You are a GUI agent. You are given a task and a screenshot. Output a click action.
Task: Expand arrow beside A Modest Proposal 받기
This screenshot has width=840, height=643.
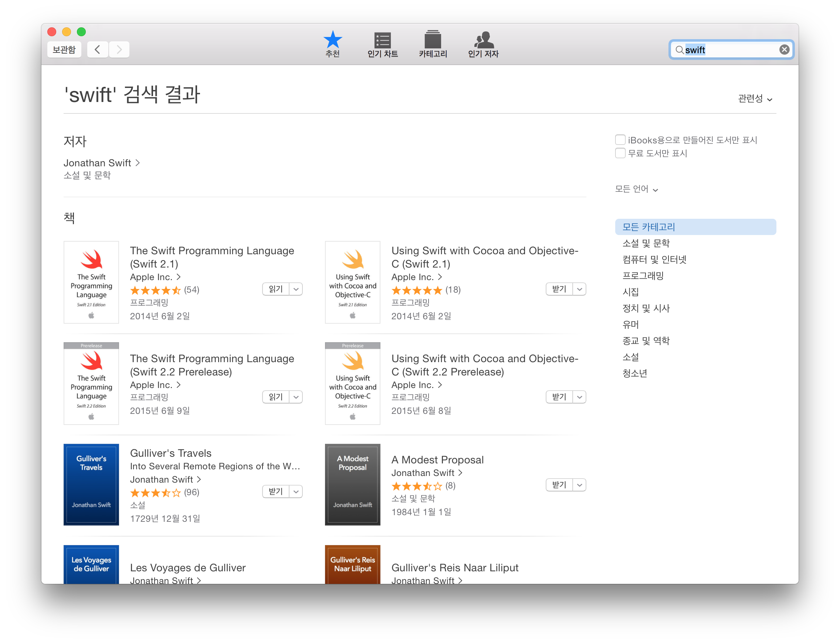click(579, 485)
